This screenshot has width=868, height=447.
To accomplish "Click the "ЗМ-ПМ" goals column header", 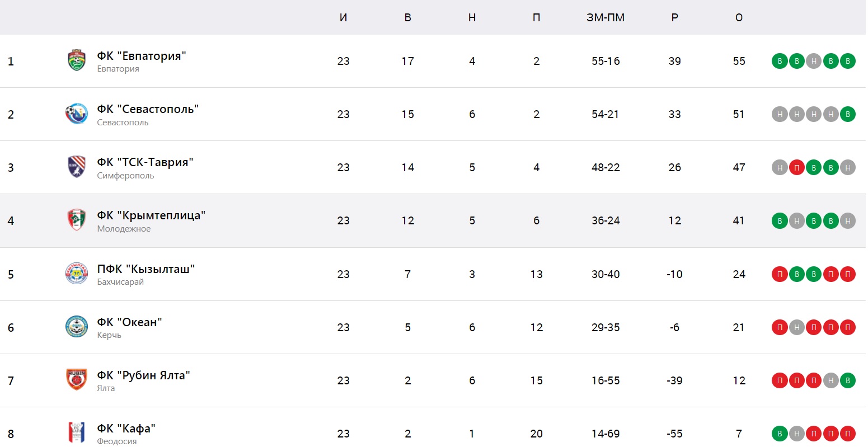I will [x=606, y=17].
